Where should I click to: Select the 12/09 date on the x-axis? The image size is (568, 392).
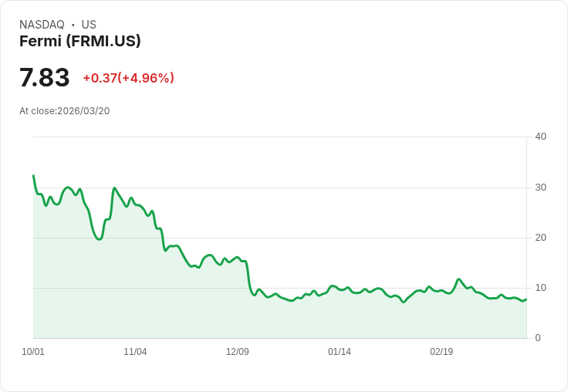coord(238,352)
